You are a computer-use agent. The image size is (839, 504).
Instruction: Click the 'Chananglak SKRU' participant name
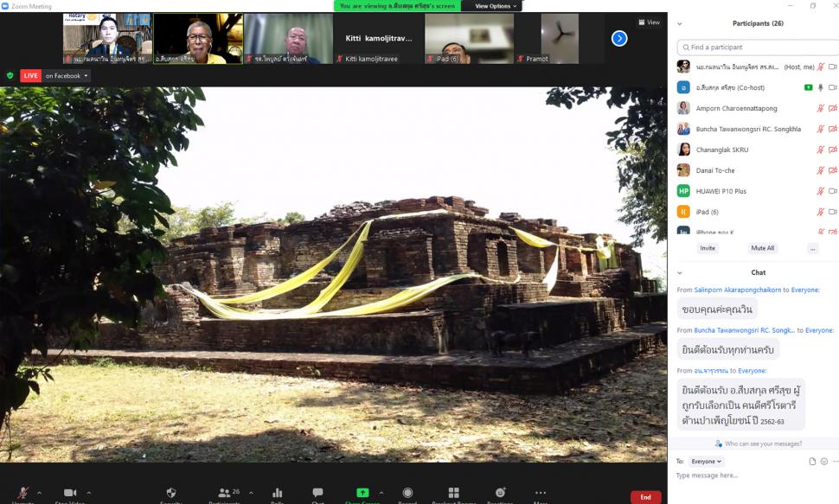tap(722, 150)
